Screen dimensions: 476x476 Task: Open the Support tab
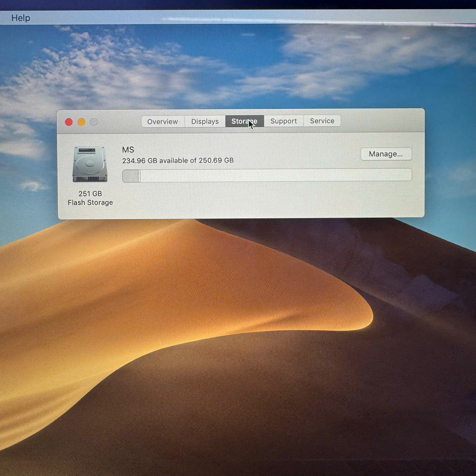pyautogui.click(x=284, y=121)
